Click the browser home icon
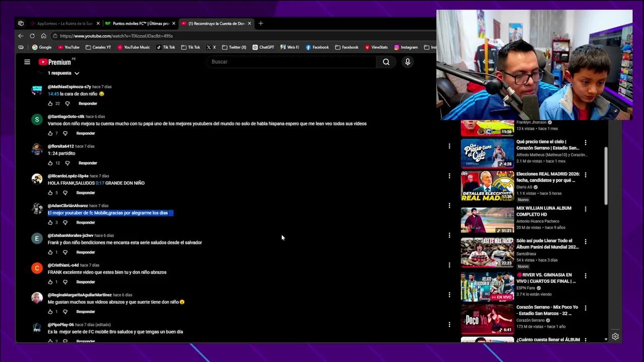 pyautogui.click(x=43, y=36)
